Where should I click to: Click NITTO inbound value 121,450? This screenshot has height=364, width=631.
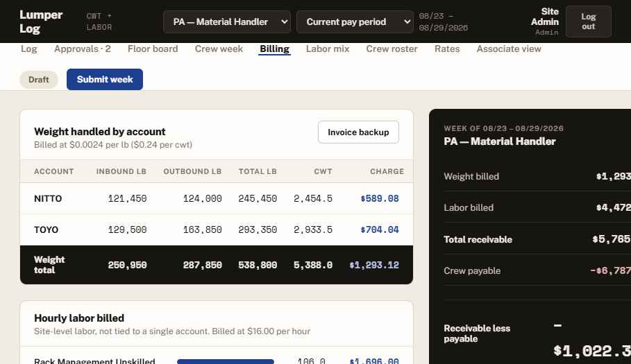(127, 198)
